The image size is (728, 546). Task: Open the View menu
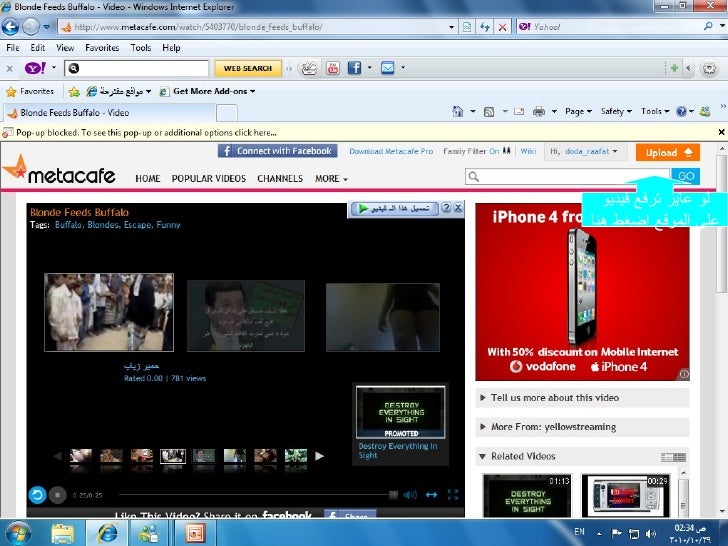pos(65,48)
